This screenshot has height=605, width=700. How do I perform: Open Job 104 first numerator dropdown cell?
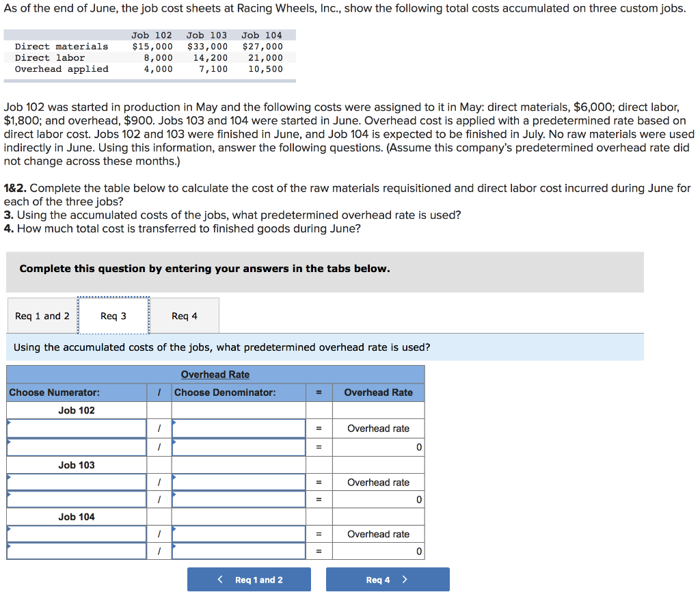click(77, 534)
